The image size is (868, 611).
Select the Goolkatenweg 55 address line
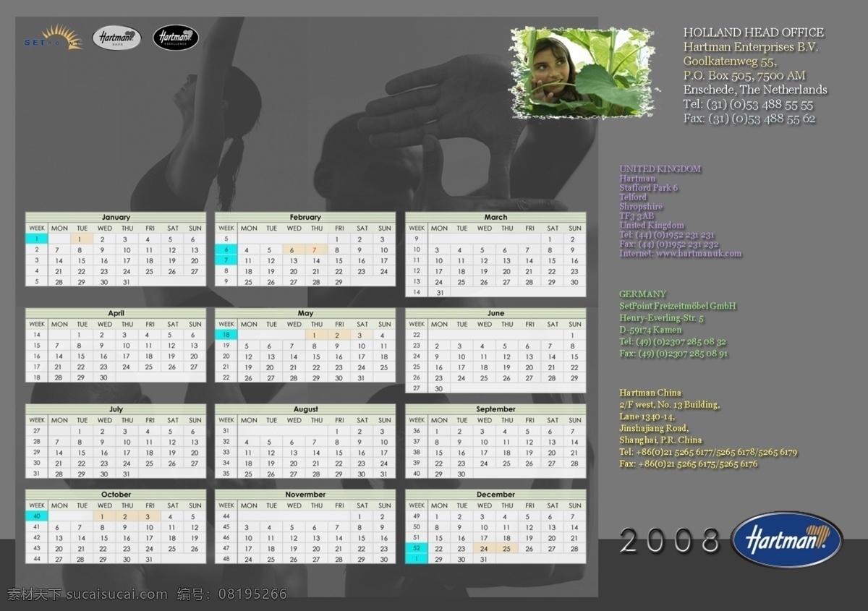point(730,61)
